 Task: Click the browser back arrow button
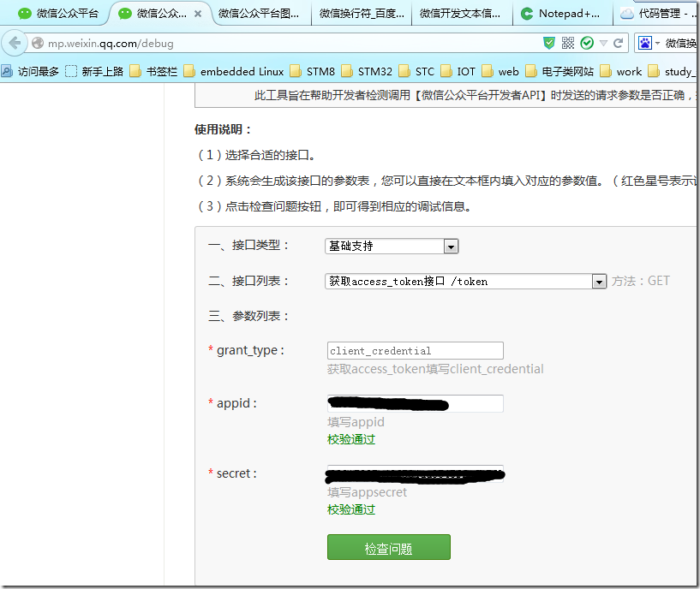(x=15, y=44)
